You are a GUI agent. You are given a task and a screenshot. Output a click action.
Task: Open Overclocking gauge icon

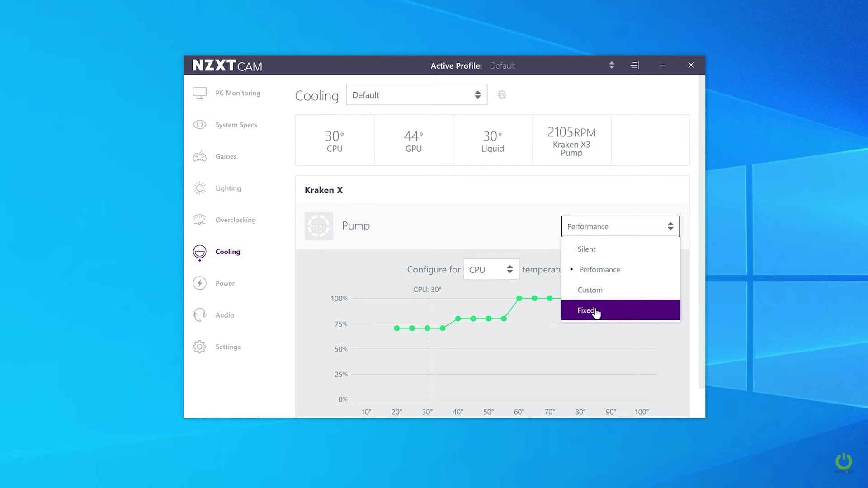point(199,220)
